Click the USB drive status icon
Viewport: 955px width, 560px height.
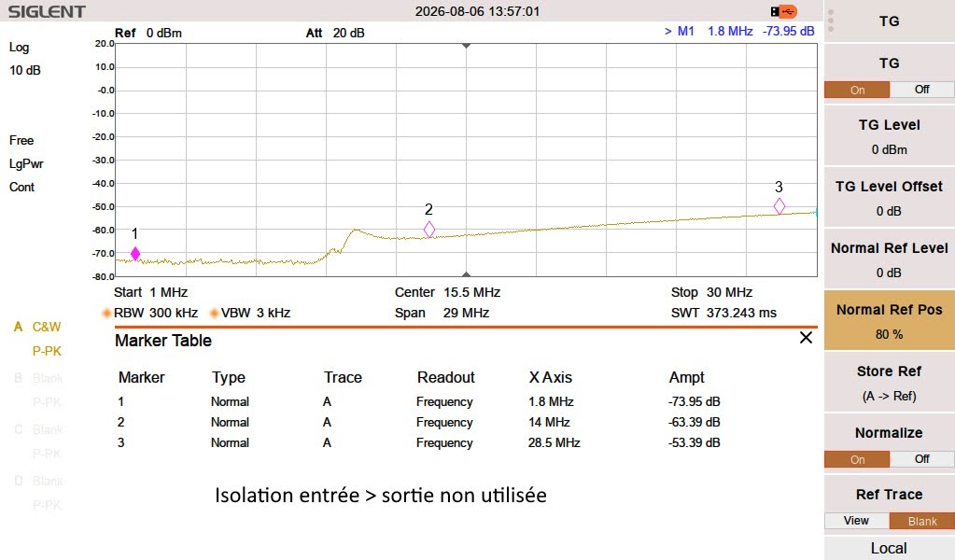[x=783, y=11]
